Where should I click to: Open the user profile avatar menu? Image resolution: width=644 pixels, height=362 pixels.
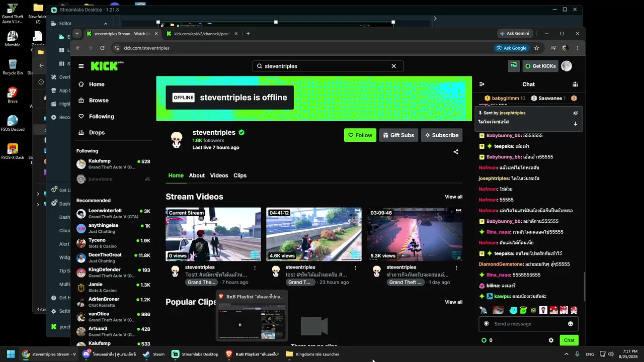(567, 66)
